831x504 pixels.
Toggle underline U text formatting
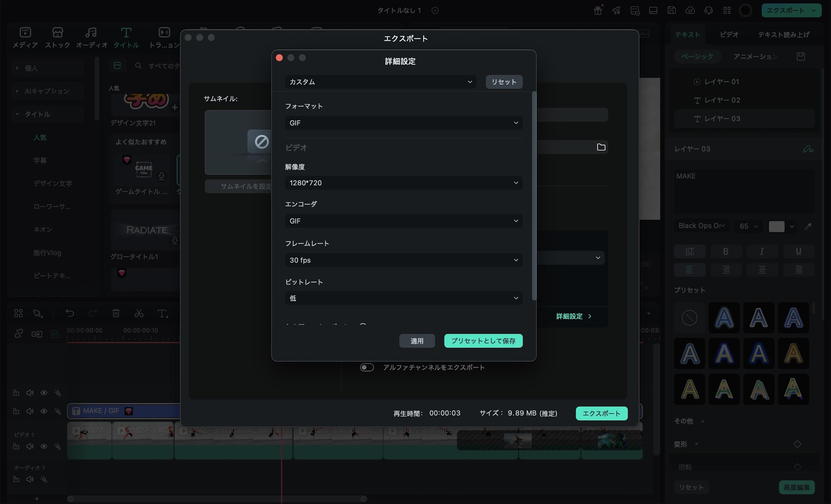[798, 251]
